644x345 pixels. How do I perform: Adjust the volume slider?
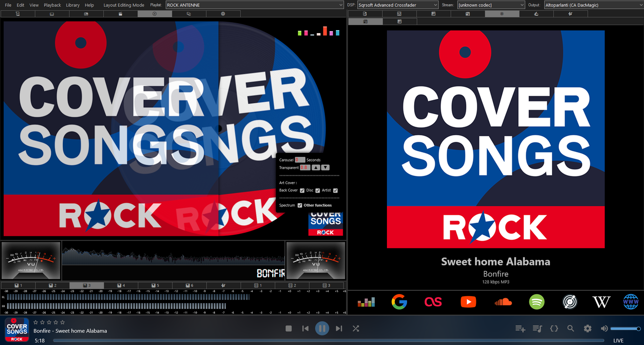click(625, 329)
